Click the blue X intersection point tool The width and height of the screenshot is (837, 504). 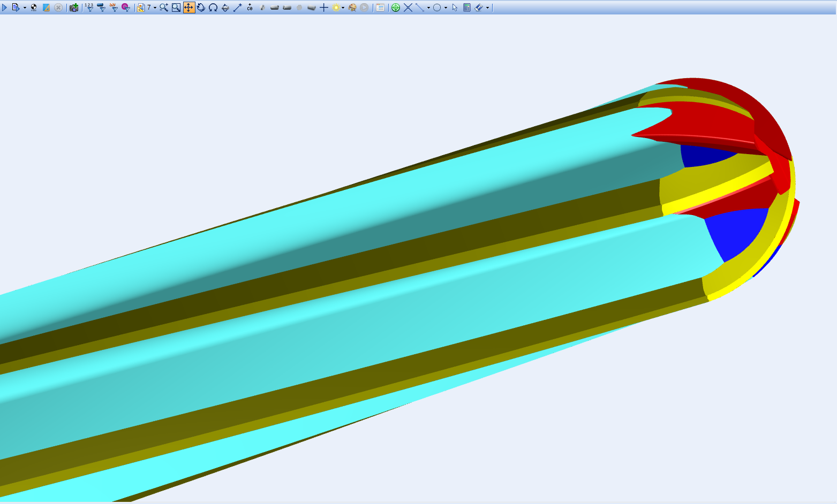408,7
